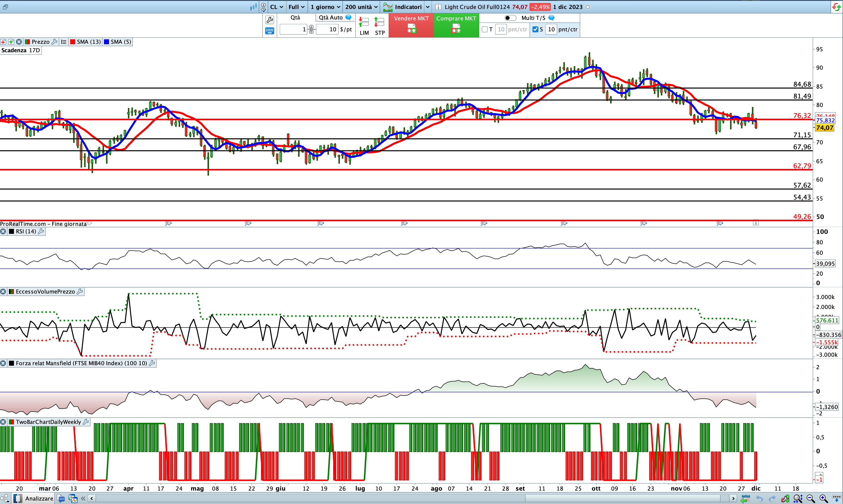
Task: Click Vendere MKT button
Action: point(411,25)
